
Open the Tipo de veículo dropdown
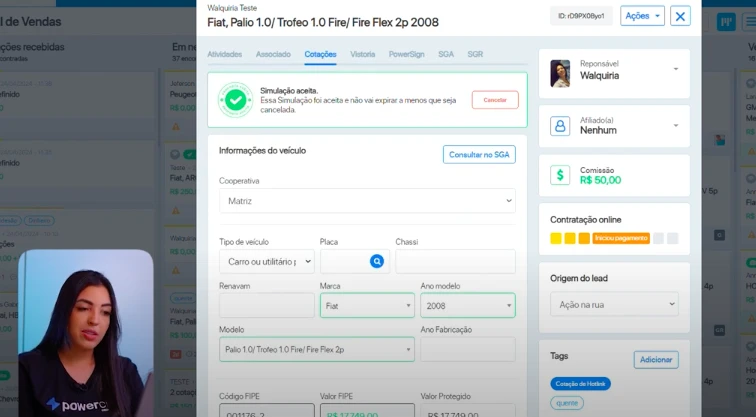click(x=267, y=262)
